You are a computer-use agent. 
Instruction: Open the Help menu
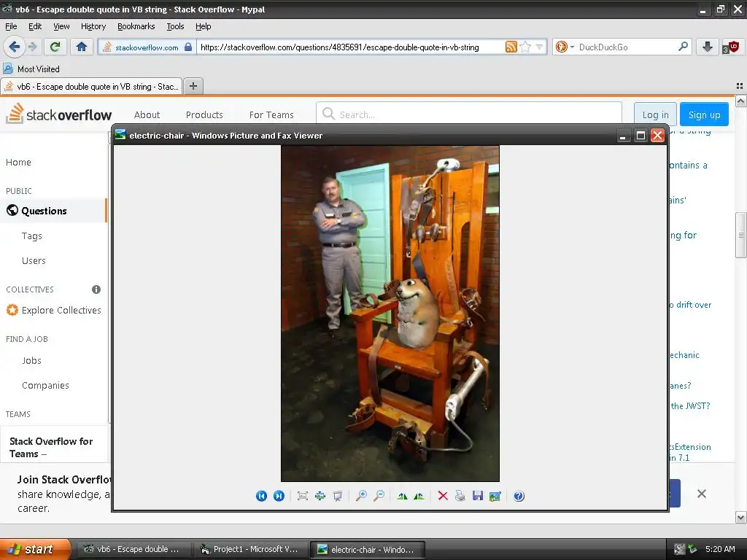pyautogui.click(x=204, y=26)
